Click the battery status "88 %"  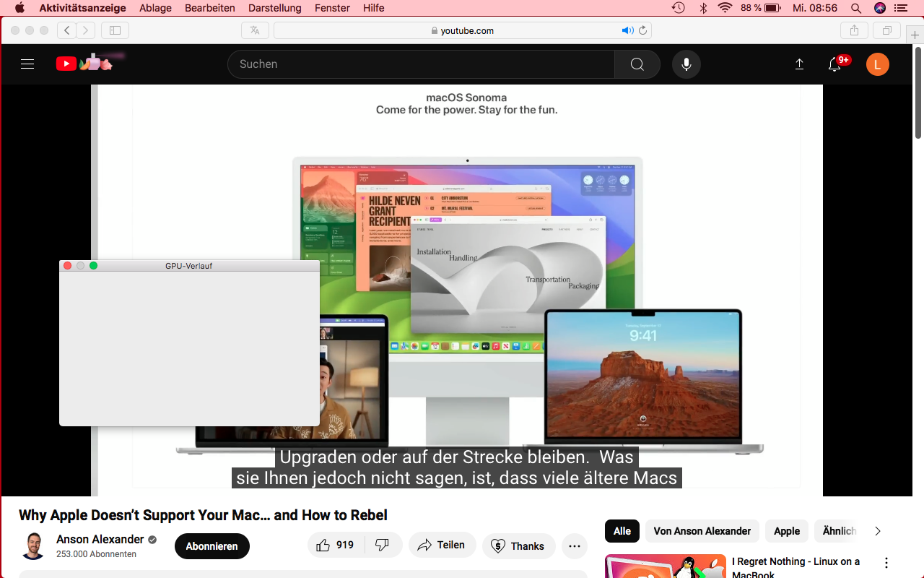761,8
